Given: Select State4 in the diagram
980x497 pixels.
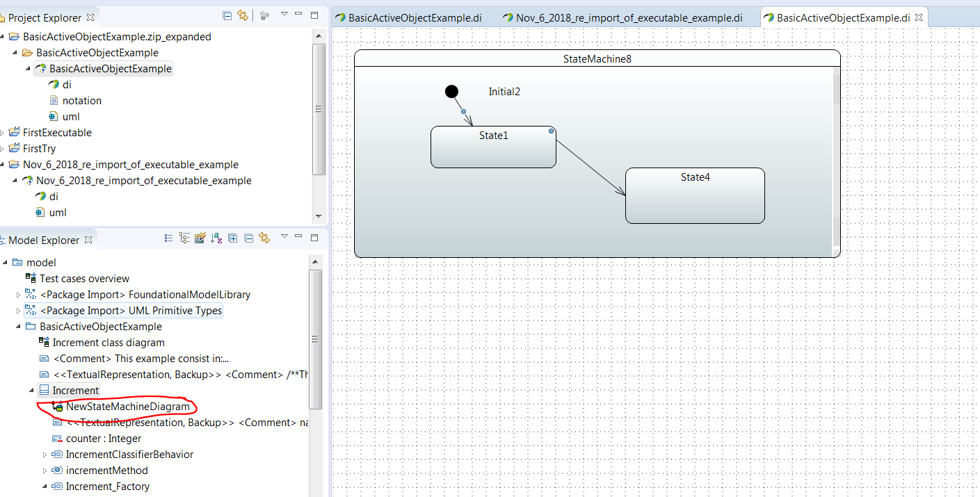Looking at the screenshot, I should [x=695, y=195].
